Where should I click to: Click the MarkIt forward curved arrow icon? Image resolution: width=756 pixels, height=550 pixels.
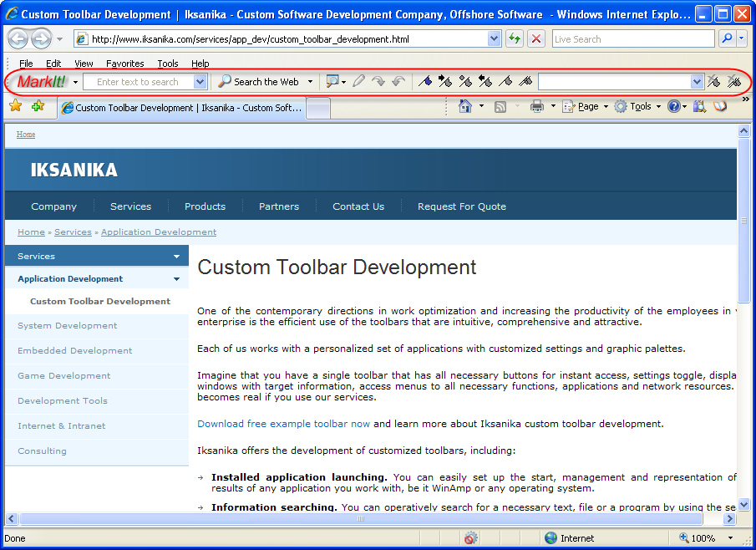click(x=378, y=82)
